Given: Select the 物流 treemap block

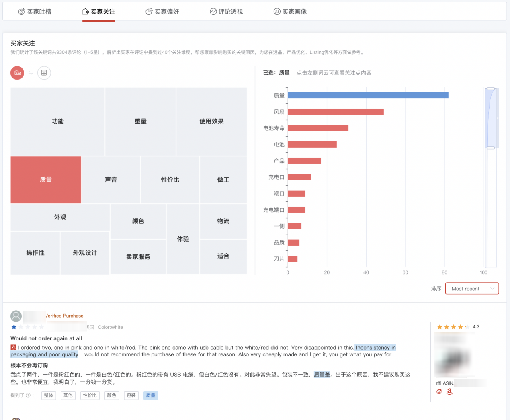Looking at the screenshot, I should 223,221.
